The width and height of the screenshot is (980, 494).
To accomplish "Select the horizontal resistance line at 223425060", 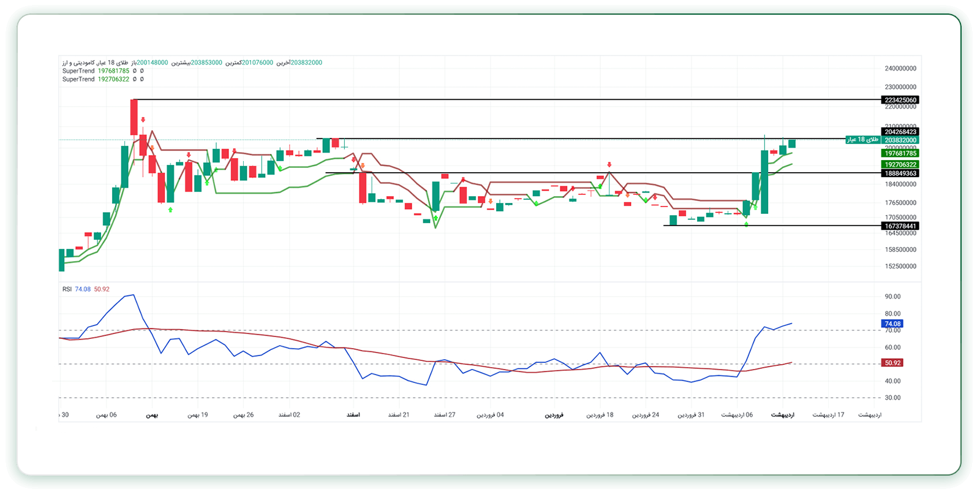I will pyautogui.click(x=508, y=99).
